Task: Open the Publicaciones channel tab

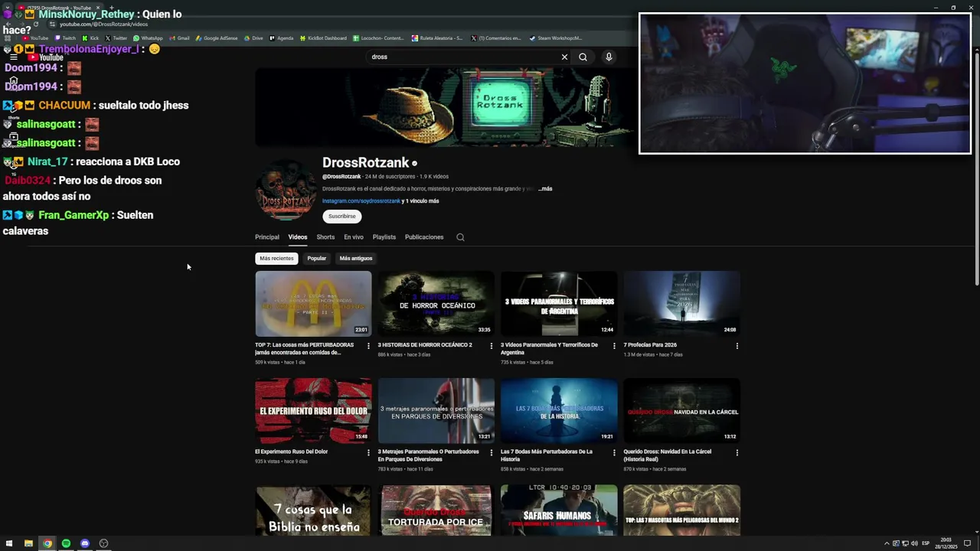Action: click(424, 237)
